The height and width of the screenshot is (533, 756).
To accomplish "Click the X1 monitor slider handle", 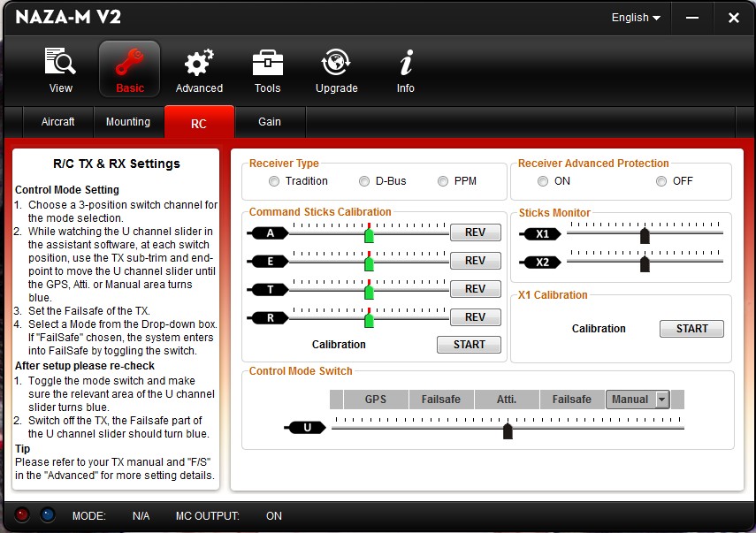I will coord(645,236).
